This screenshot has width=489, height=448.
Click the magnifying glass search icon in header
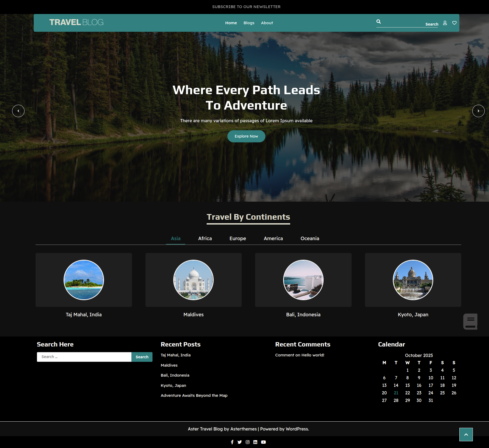click(x=379, y=22)
